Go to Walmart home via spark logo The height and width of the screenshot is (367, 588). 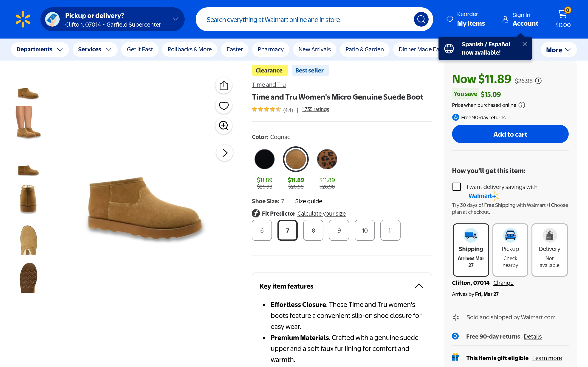pos(23,19)
